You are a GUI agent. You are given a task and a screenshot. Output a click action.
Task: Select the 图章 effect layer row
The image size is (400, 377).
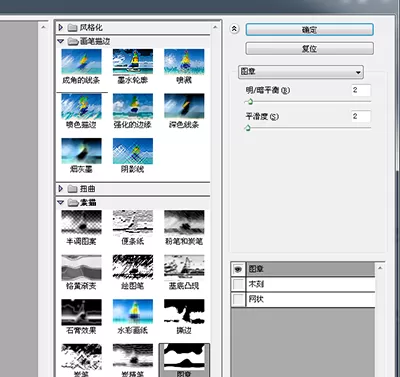[310, 269]
